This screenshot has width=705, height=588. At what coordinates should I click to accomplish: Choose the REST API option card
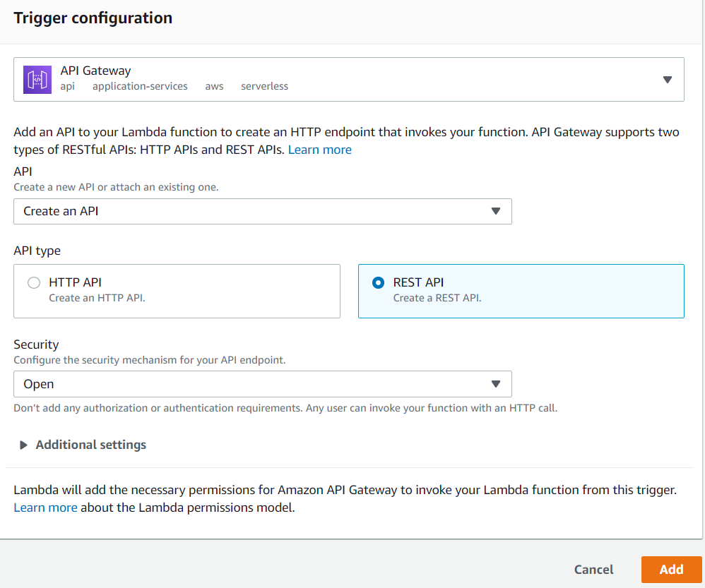(x=521, y=291)
